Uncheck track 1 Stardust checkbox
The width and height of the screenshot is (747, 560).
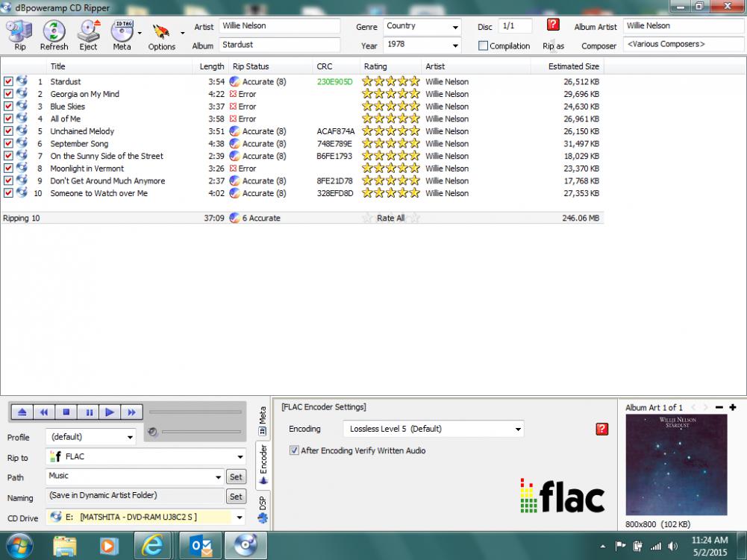pos(8,81)
